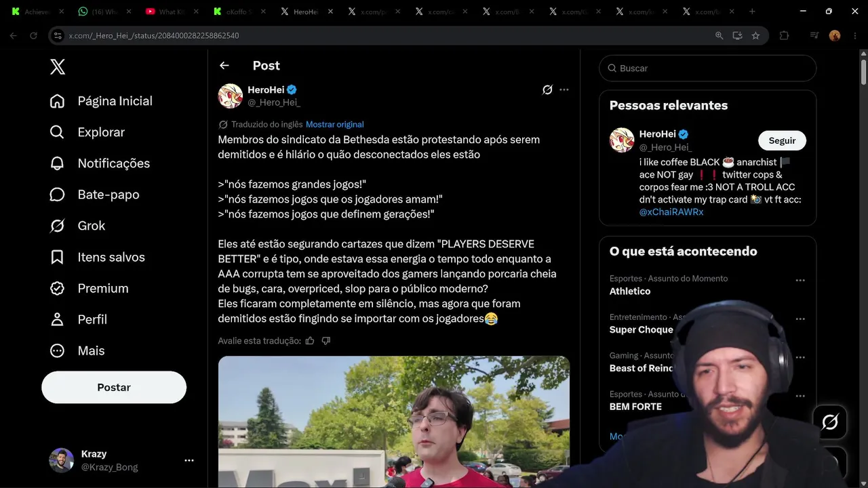
Task: Open the browser extensions menu
Action: 784,35
